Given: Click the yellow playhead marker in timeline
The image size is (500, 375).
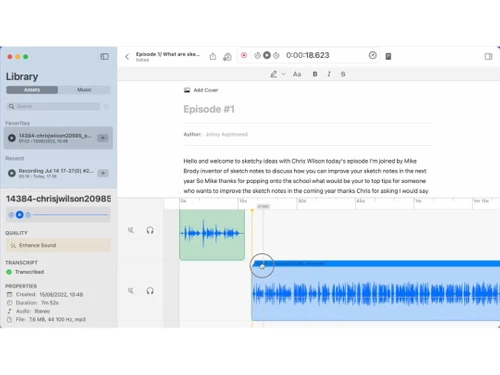Looking at the screenshot, I should point(252,211).
